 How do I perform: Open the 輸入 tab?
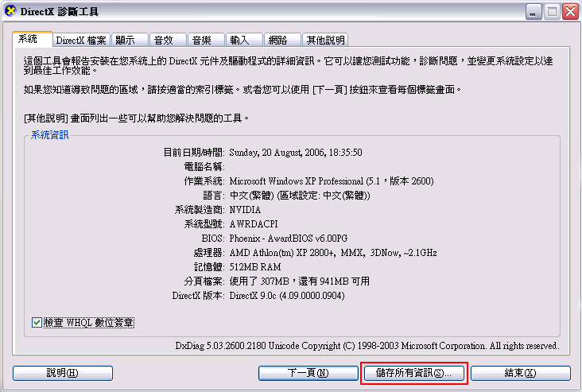click(x=244, y=40)
